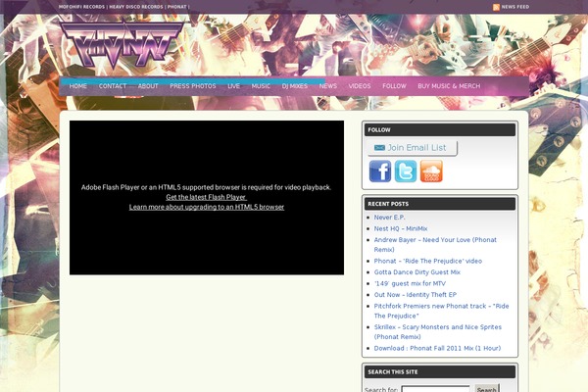Open the Phonat top bar link
Image resolution: width=588 pixels, height=392 pixels.
177,7
